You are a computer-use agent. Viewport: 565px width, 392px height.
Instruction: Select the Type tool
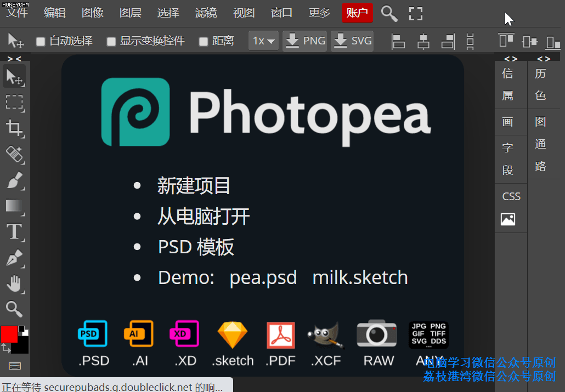pyautogui.click(x=14, y=232)
